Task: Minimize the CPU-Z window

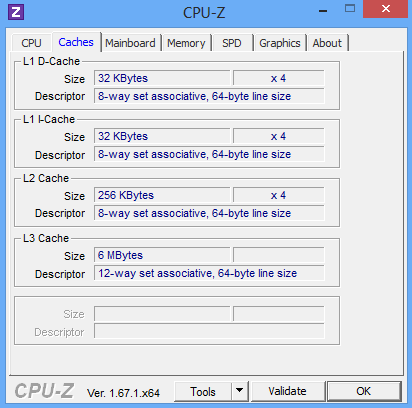Action: (323, 11)
